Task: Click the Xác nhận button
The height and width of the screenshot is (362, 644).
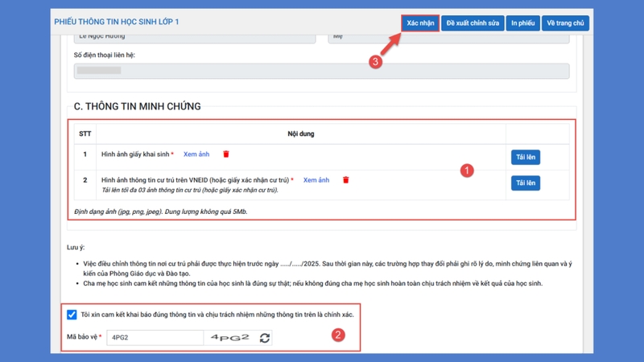Action: tap(420, 23)
